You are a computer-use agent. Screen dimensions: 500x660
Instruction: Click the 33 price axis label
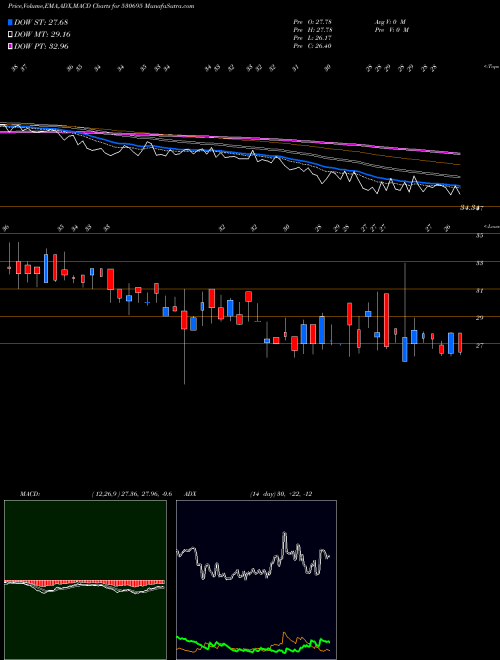click(x=479, y=263)
